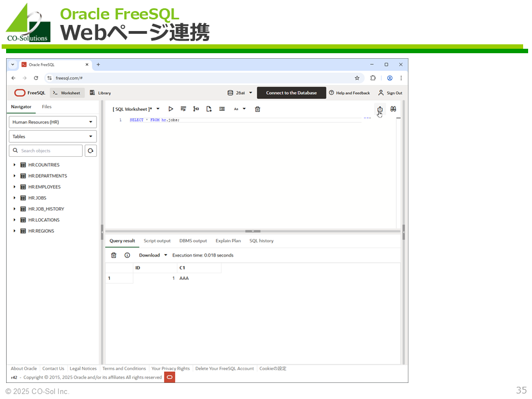Screen dimensions: 532x399
Task: Open the Download dropdown menu
Action: (153, 255)
